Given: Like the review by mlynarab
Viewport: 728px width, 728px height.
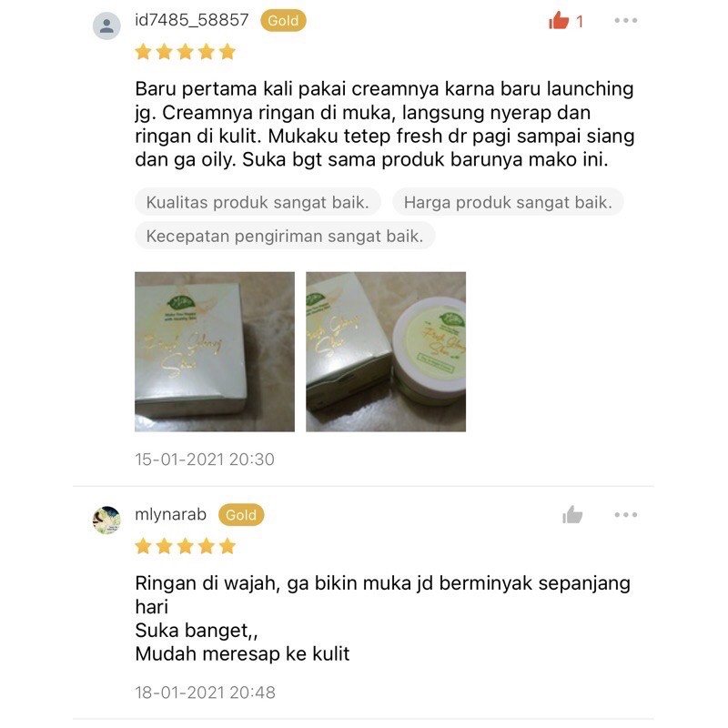Looking at the screenshot, I should pyautogui.click(x=572, y=514).
